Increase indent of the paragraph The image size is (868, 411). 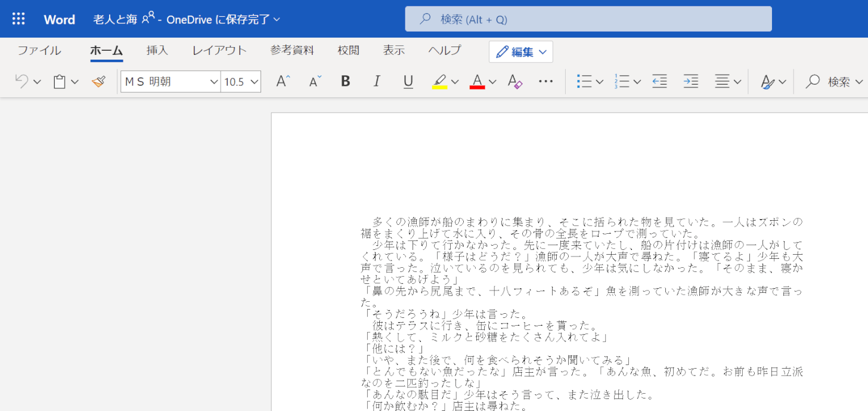coord(691,82)
